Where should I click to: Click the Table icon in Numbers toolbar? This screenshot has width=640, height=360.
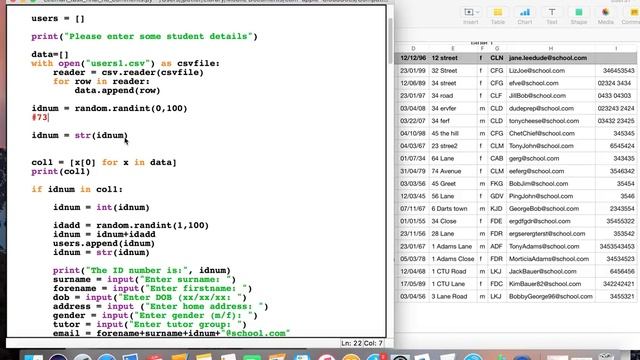point(498,16)
